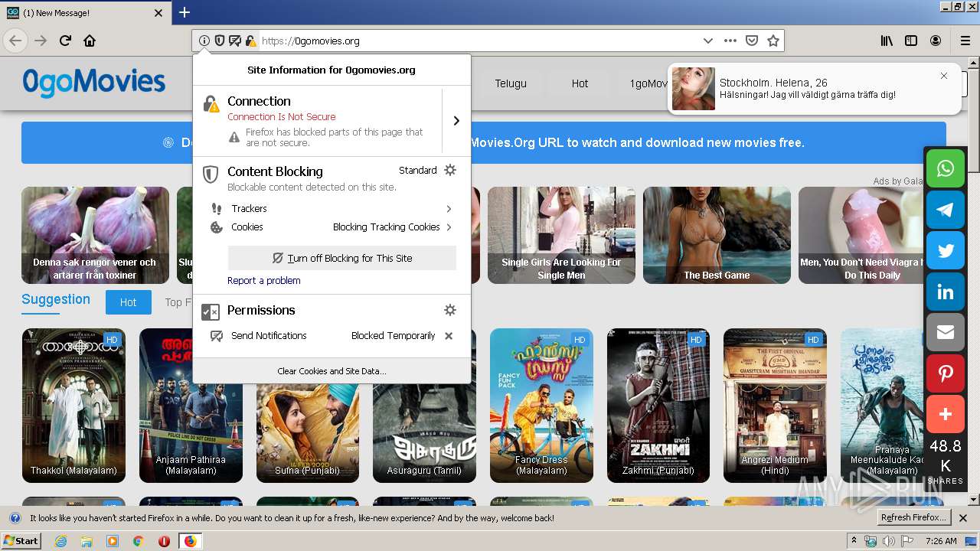Open the Library button in the toolbar

coord(887,41)
